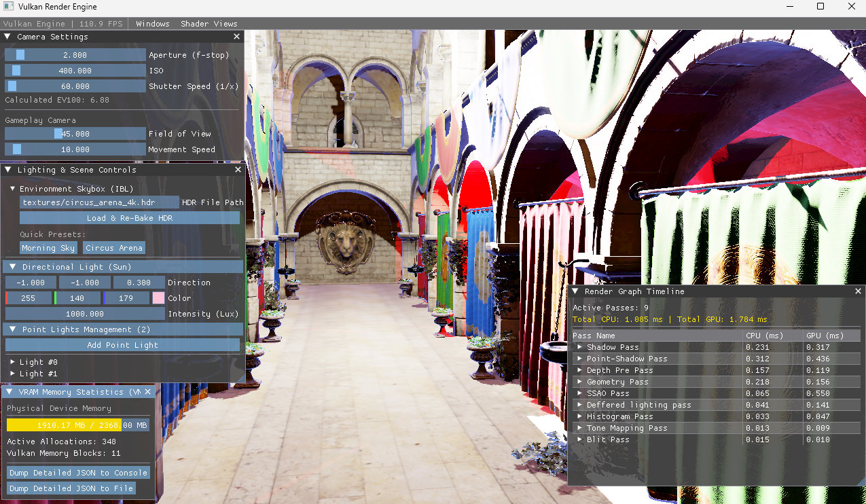
Task: Open the Shader Views menu
Action: point(209,24)
